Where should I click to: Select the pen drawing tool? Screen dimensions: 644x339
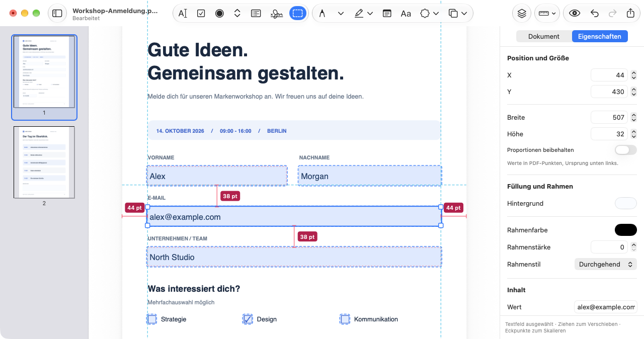(x=322, y=14)
